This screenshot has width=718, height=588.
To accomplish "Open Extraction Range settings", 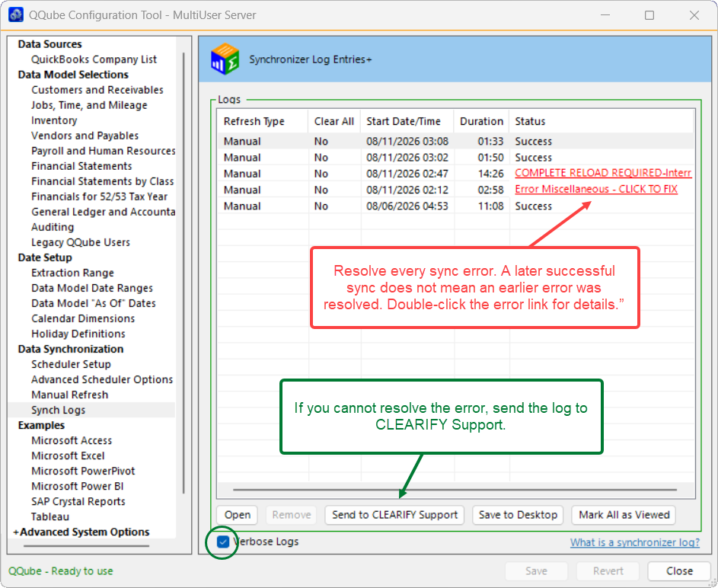I will [72, 273].
